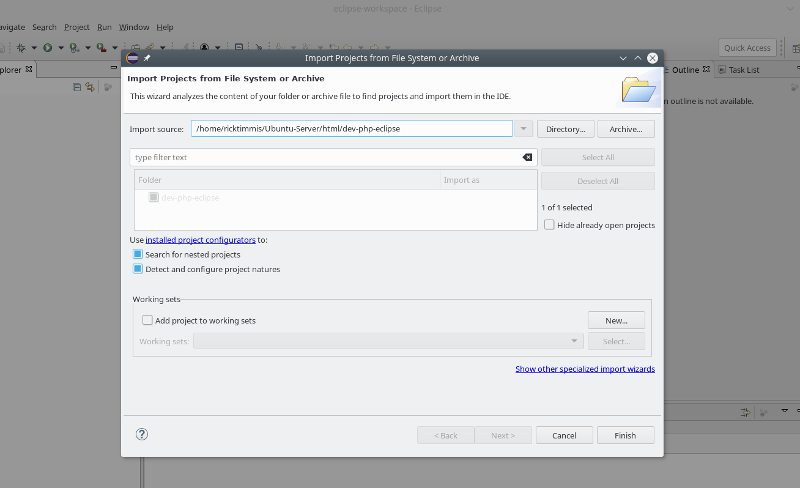Click the Task List tab icon

(722, 70)
